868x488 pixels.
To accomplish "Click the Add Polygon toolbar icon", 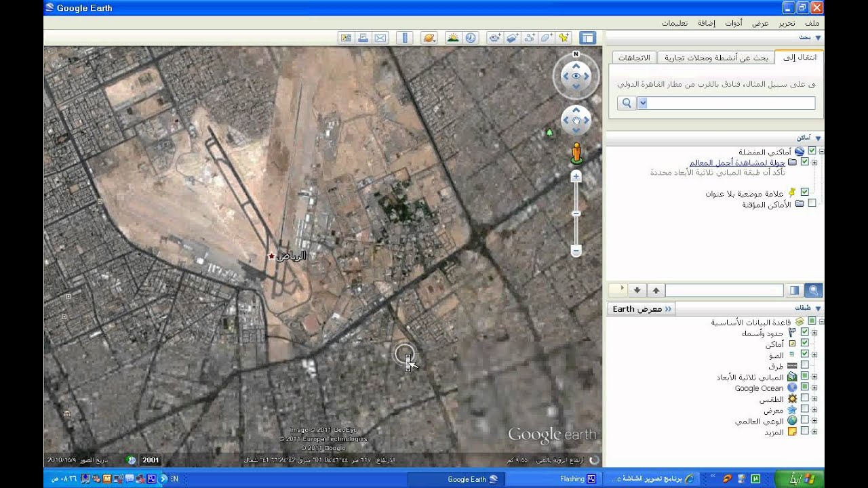I will tap(547, 38).
